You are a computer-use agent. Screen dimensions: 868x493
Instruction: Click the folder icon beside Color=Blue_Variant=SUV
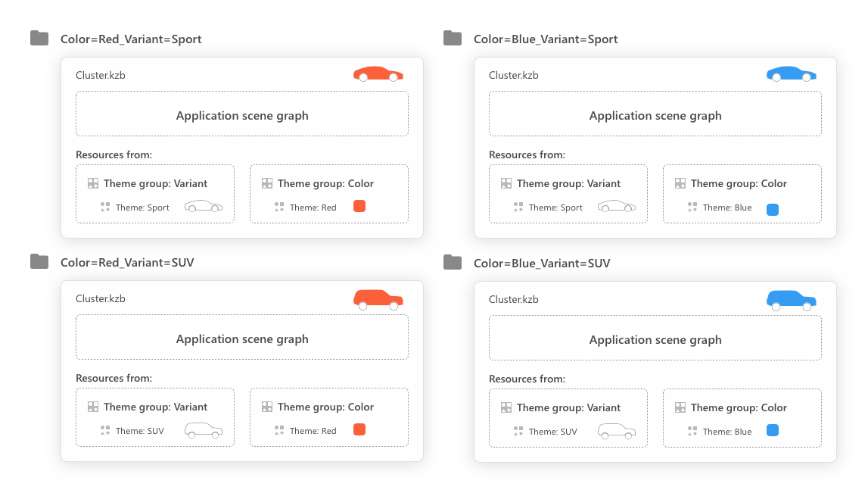coord(453,263)
